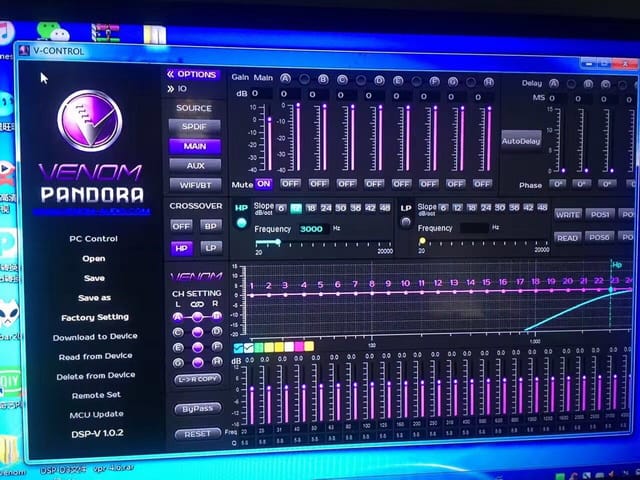This screenshot has height=480, width=640.
Task: Toggle the Main Mute ON button
Action: point(264,184)
